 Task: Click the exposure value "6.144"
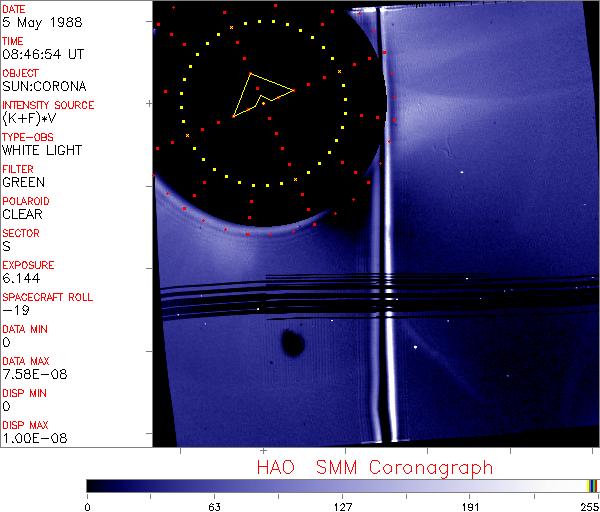tap(21, 278)
